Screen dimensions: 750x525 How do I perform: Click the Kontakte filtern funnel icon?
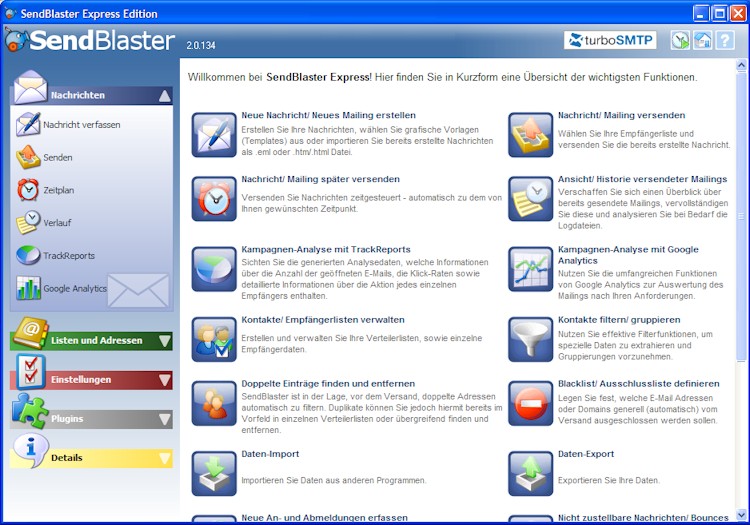pyautogui.click(x=530, y=339)
